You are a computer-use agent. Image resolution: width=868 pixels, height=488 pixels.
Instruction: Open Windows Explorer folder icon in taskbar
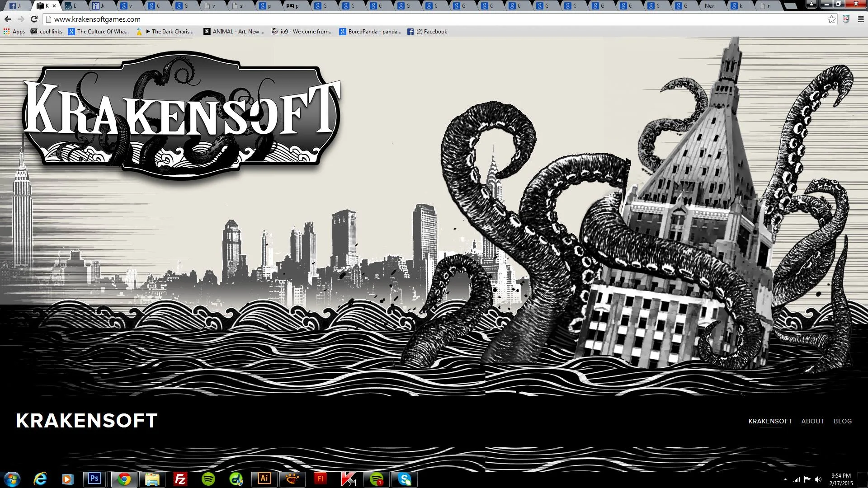152,479
